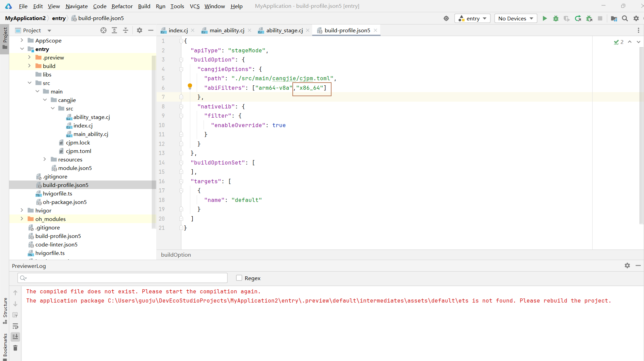Viewport: 644px width, 361px height.
Task: Fold buildOption block at line 3
Action: [x=181, y=60]
